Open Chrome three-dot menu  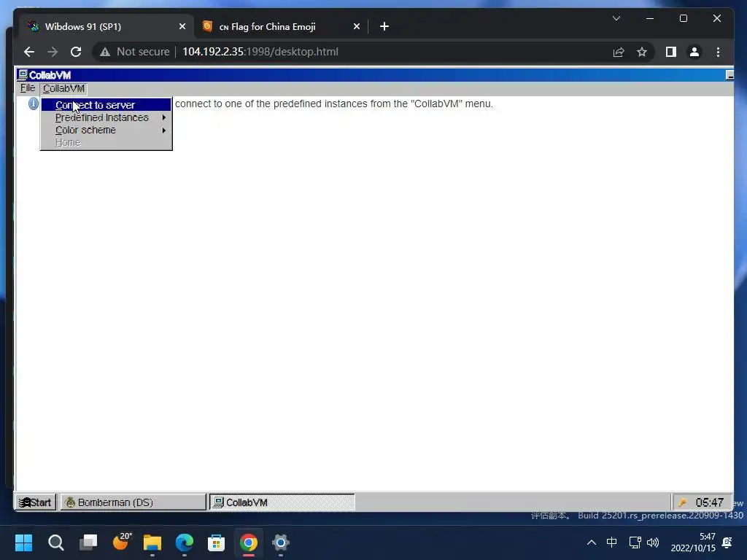click(x=718, y=52)
